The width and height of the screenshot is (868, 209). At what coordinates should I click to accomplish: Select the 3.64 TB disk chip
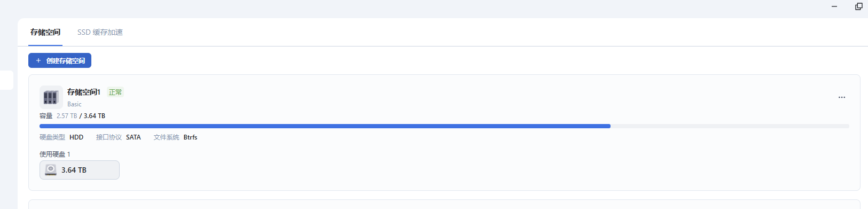(x=80, y=170)
